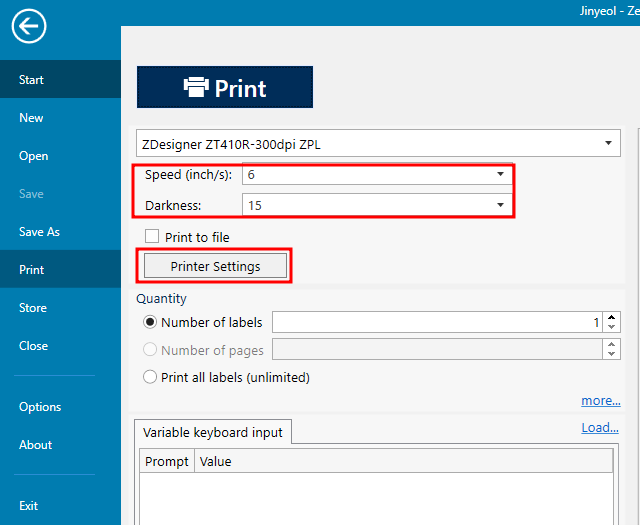Viewport: 640px width, 525px height.
Task: Select Open in the sidebar
Action: [x=60, y=156]
